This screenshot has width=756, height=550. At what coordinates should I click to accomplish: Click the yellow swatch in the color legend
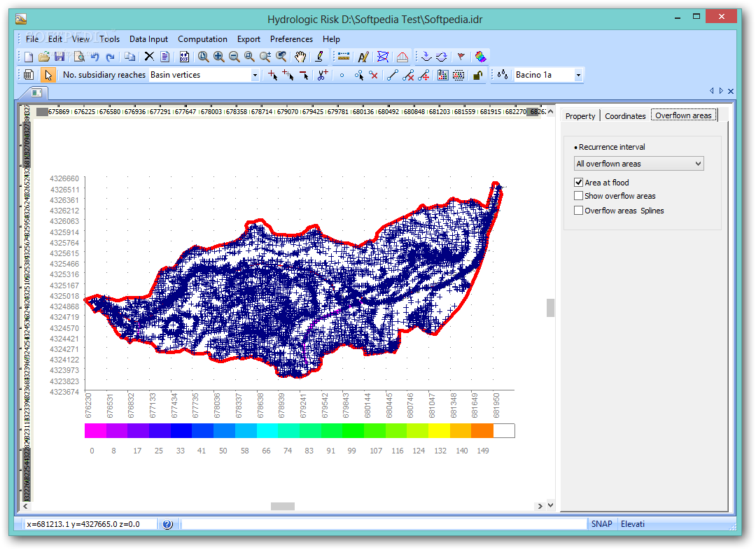(x=439, y=430)
